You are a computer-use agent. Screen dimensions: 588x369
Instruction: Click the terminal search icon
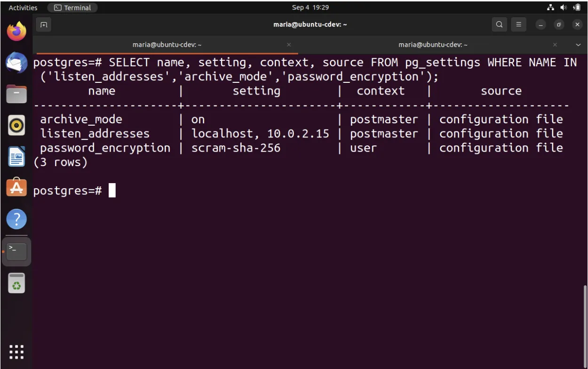click(499, 24)
